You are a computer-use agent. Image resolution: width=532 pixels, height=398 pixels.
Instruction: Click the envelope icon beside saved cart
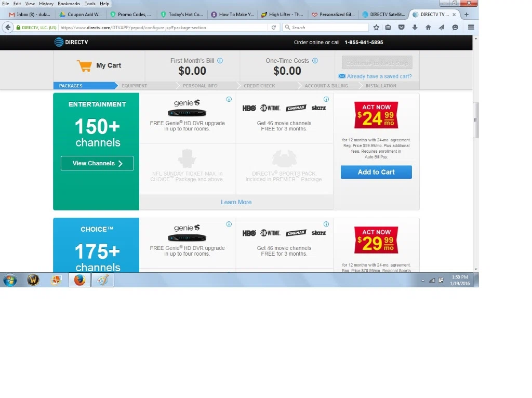(342, 76)
